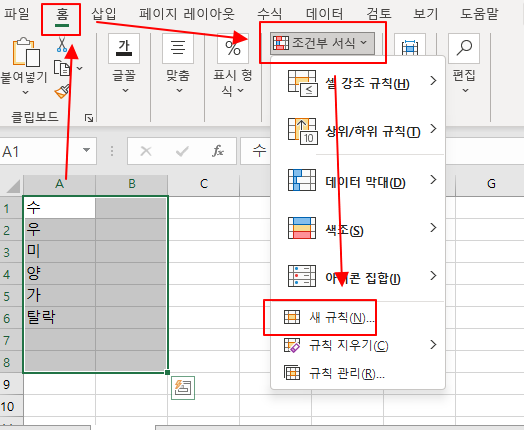This screenshot has width=524, height=430.
Task: Click cell containing 양
Action: click(x=60, y=274)
